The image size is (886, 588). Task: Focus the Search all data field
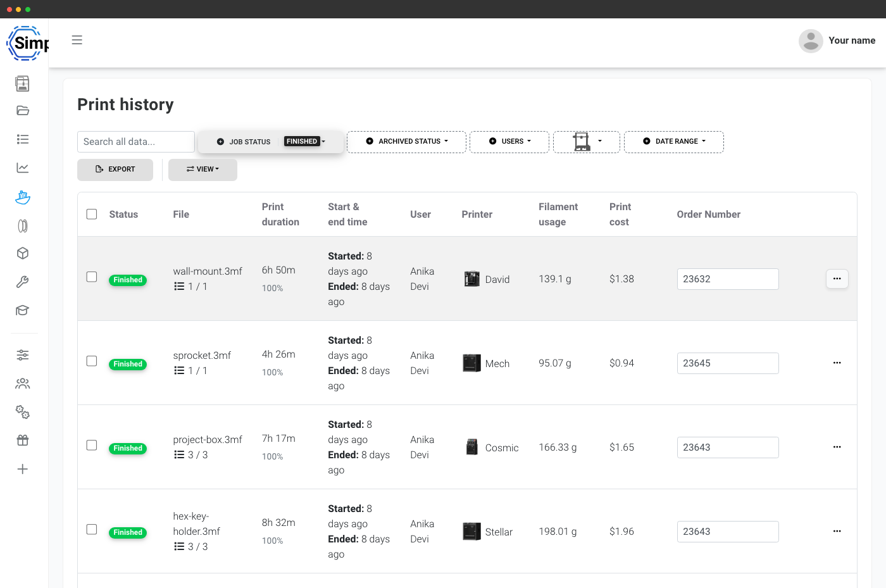136,142
